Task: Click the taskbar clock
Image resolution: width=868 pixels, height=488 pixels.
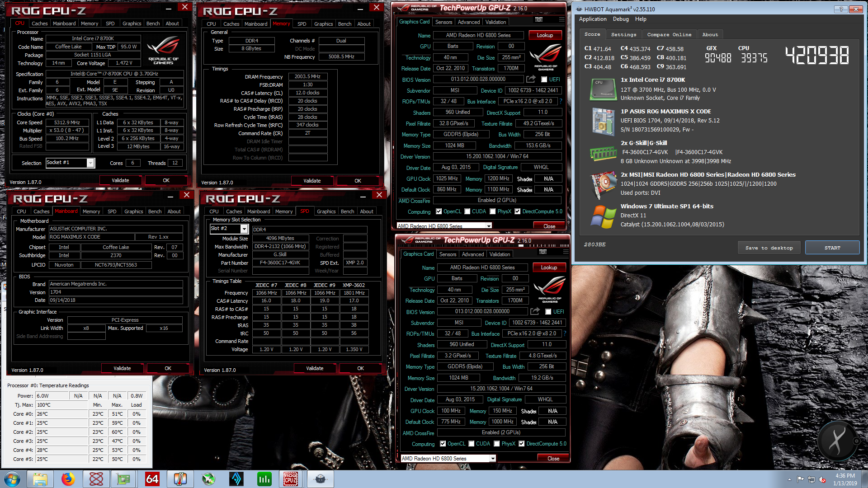Action: [845, 479]
